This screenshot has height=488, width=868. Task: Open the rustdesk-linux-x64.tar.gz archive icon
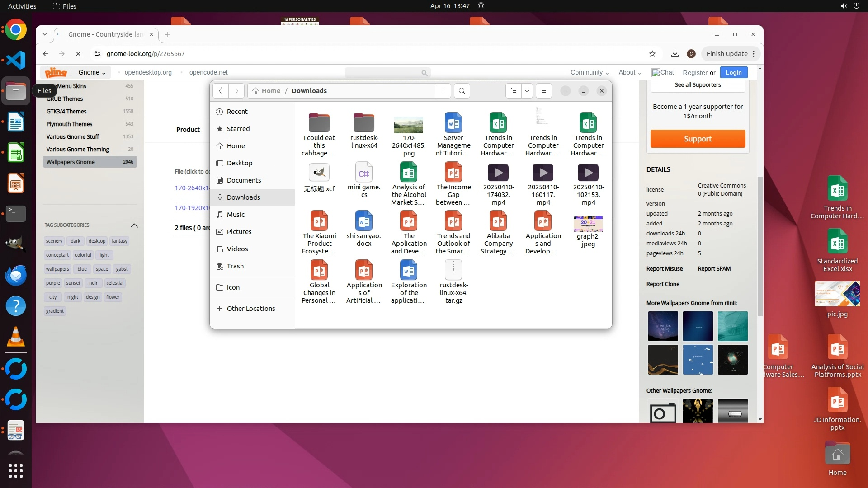point(453,270)
